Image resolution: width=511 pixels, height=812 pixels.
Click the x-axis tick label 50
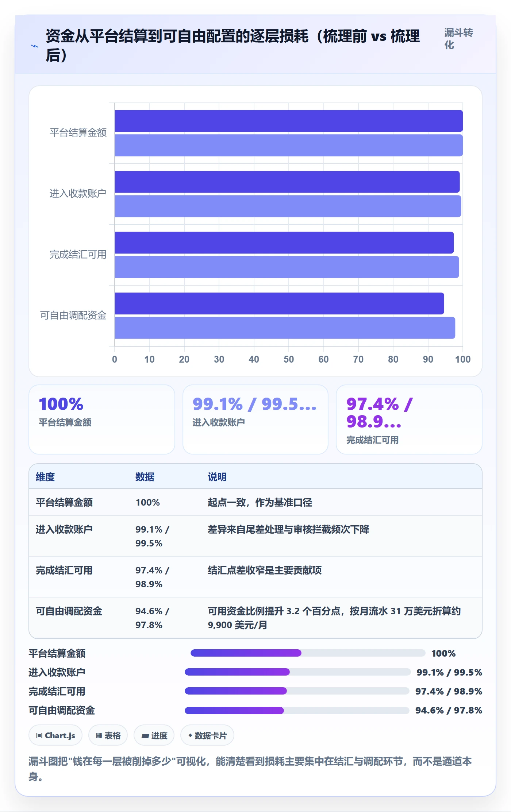coord(289,359)
